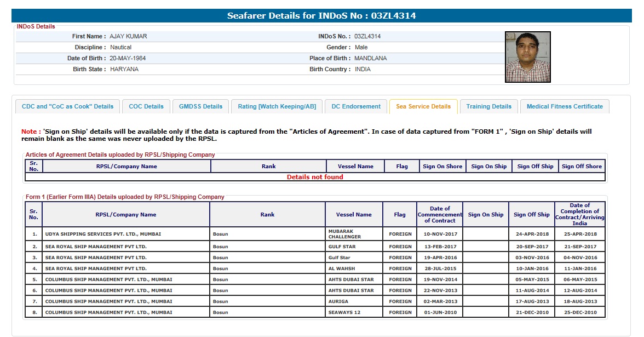The width and height of the screenshot is (644, 337).
Task: Open the CDC and "CoC as Cook" Details tab
Action: click(x=67, y=106)
